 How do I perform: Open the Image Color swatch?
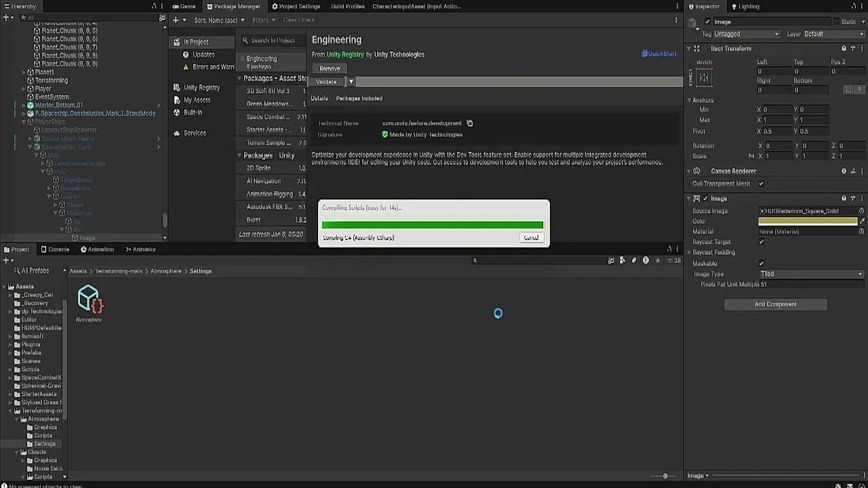pos(808,221)
